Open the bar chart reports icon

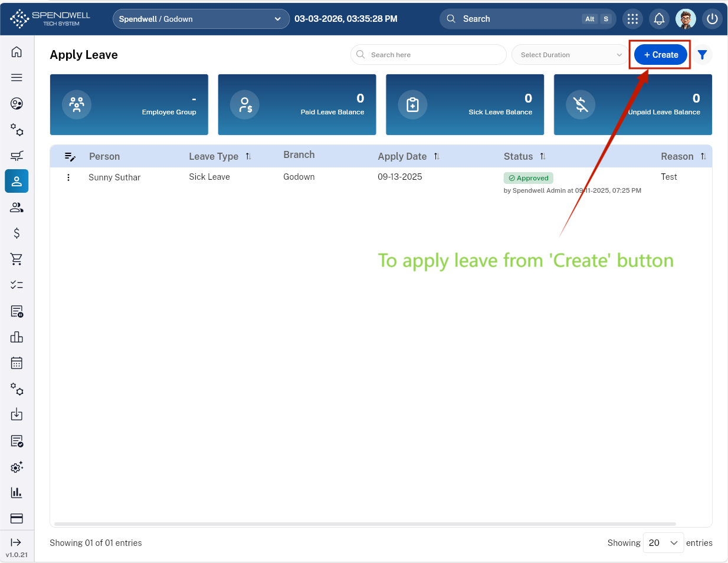(x=17, y=493)
